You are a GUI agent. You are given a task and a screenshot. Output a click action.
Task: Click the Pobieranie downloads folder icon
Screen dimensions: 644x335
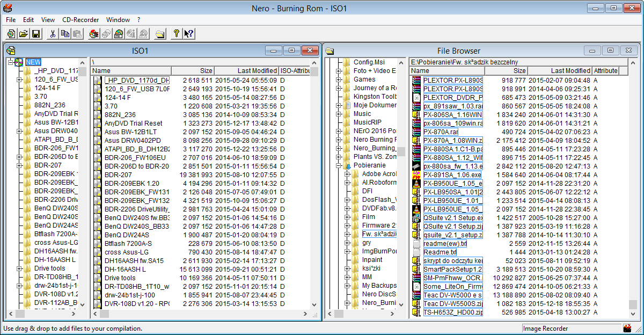347,165
